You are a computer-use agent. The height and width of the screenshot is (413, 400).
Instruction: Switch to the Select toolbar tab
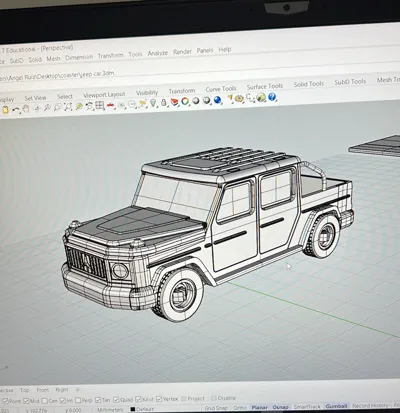click(x=65, y=97)
